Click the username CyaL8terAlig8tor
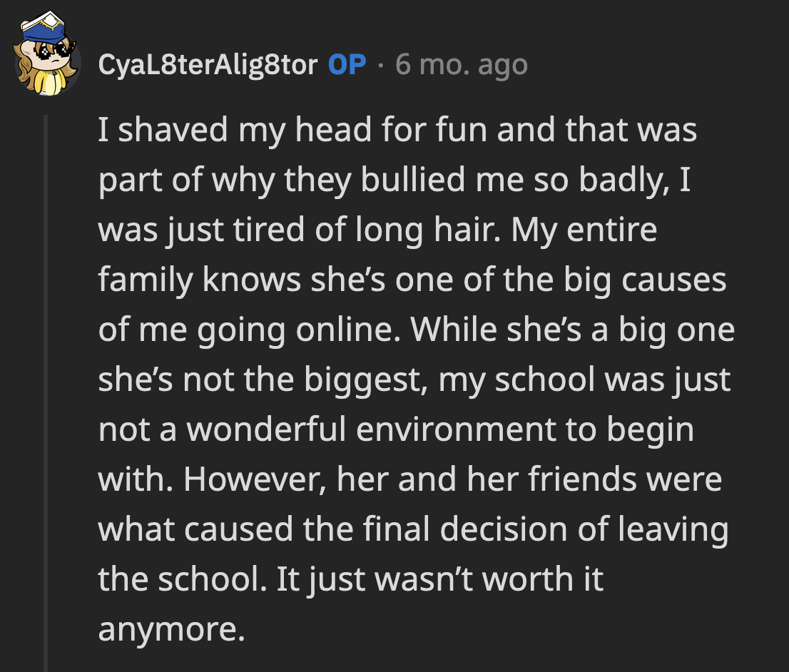 [x=209, y=63]
